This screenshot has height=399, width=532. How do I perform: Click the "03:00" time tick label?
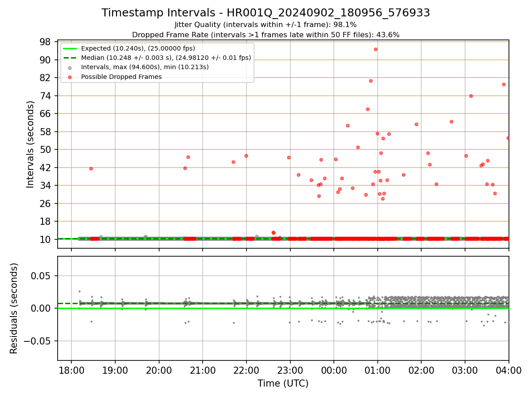pos(465,370)
